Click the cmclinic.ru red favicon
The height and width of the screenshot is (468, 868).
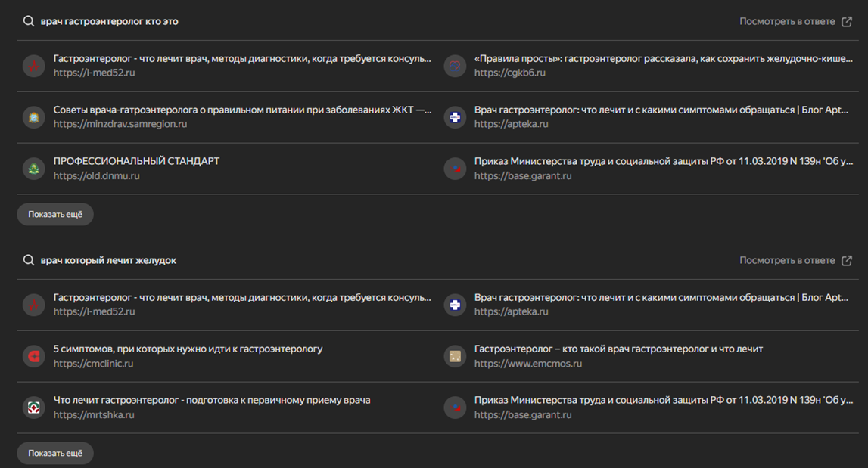click(34, 356)
